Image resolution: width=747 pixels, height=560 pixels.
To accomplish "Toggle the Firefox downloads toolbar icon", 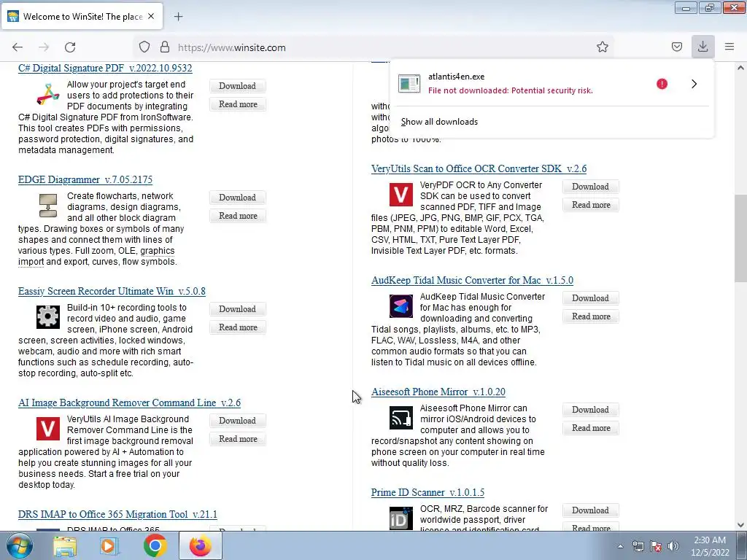I will tap(703, 47).
